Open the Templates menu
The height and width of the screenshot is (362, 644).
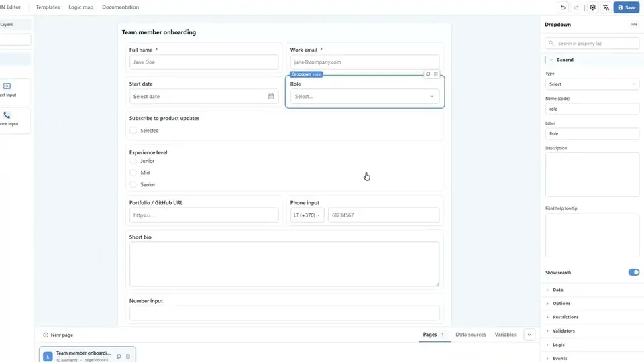[x=48, y=7]
